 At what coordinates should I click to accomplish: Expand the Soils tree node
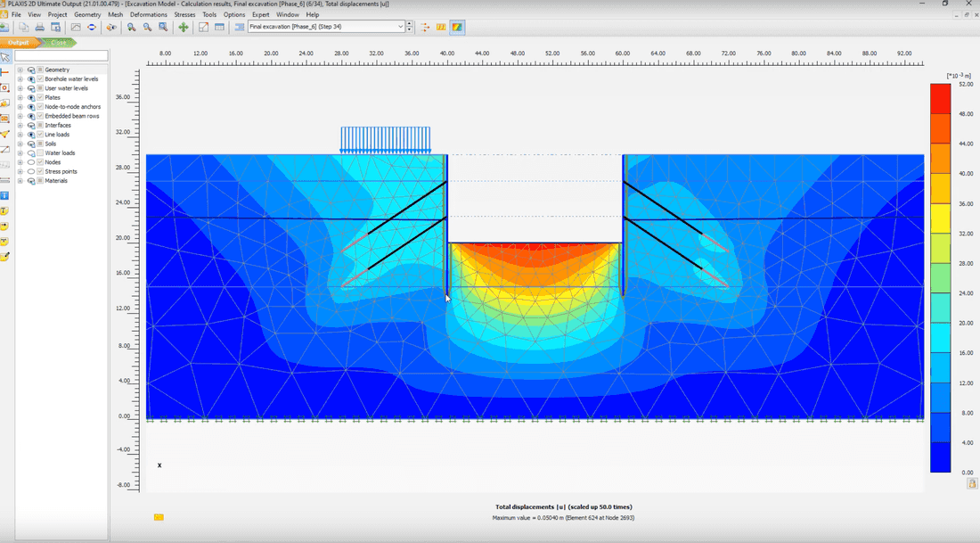(x=20, y=144)
